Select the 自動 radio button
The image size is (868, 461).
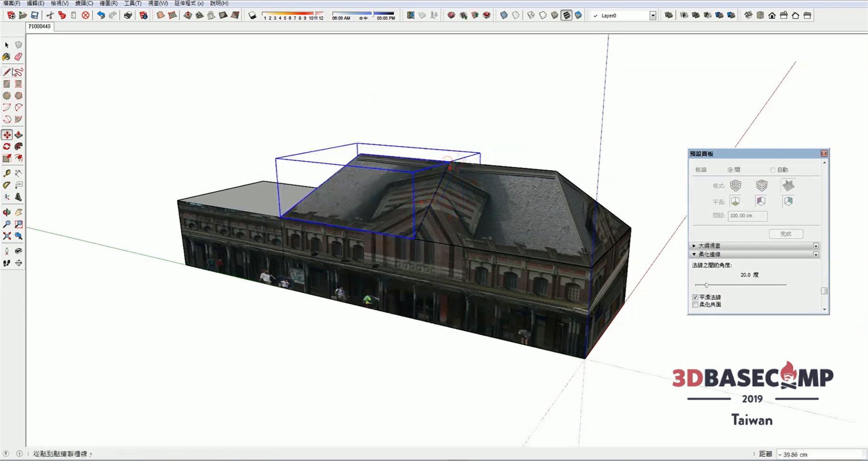(773, 170)
